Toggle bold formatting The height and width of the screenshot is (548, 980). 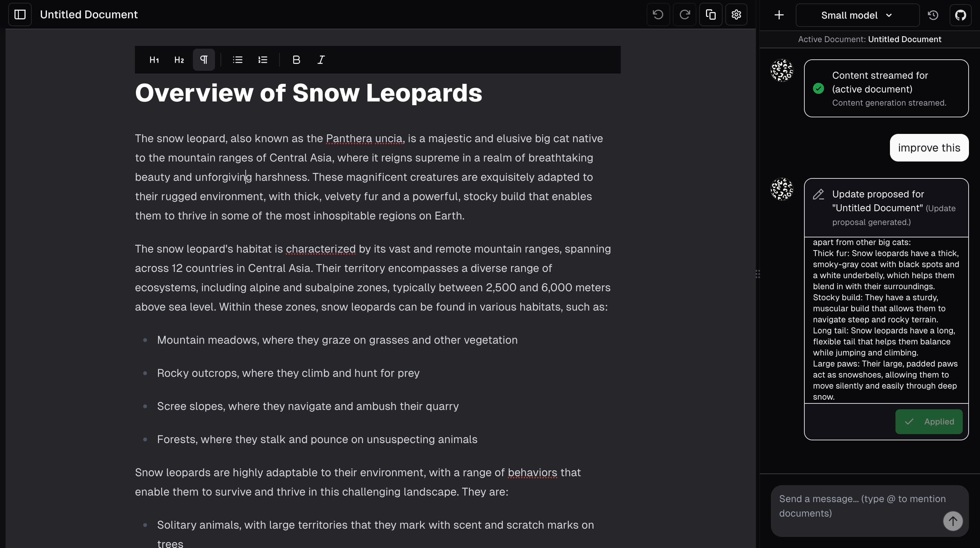(296, 60)
